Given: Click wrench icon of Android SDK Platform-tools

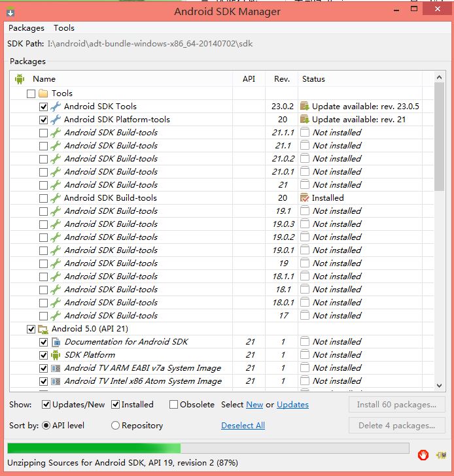Looking at the screenshot, I should tap(55, 119).
